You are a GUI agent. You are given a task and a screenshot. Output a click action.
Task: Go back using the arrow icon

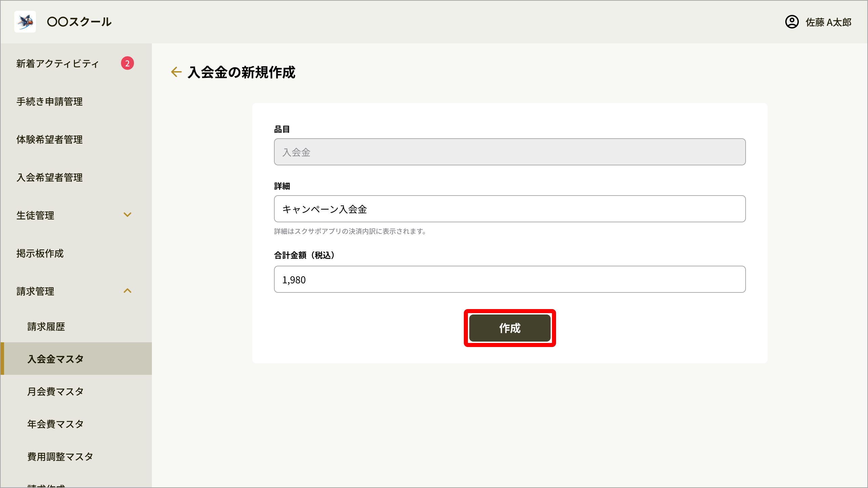point(176,72)
